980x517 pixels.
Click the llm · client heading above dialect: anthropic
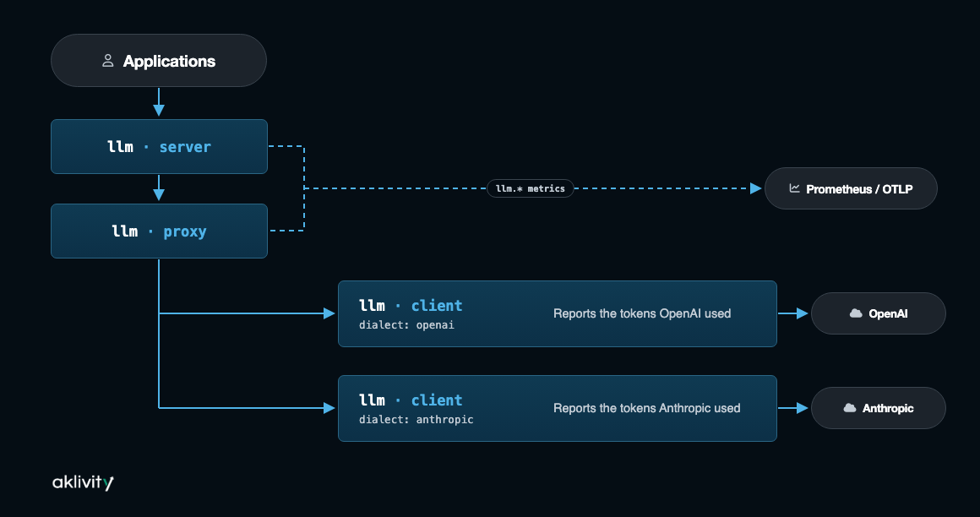pos(411,400)
